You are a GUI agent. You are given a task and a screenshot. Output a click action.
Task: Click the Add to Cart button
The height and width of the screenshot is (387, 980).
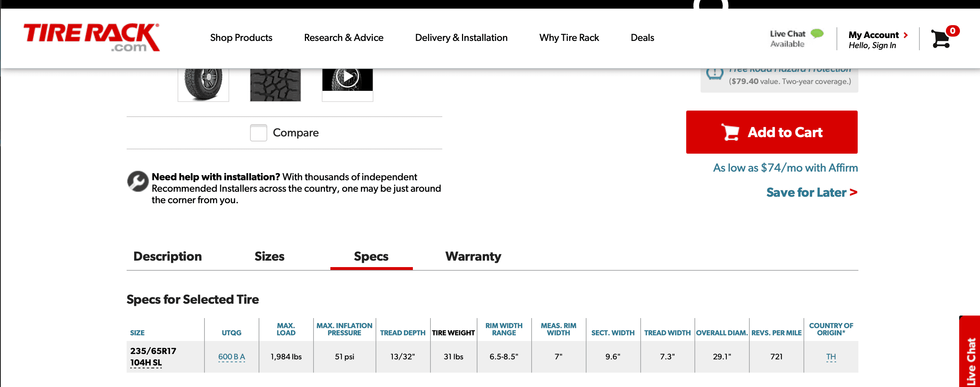pos(772,132)
